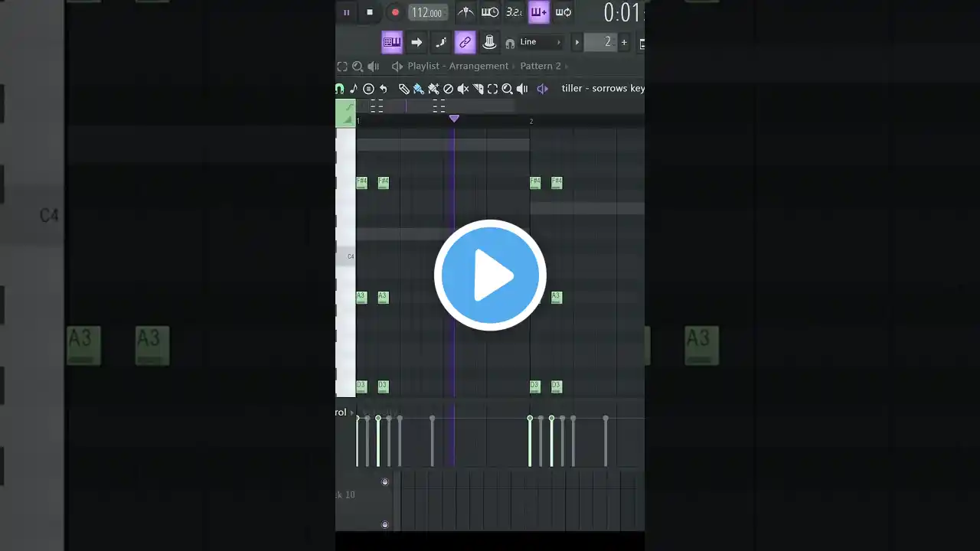Choose the Select marquee tool in piano roll

coord(492,89)
